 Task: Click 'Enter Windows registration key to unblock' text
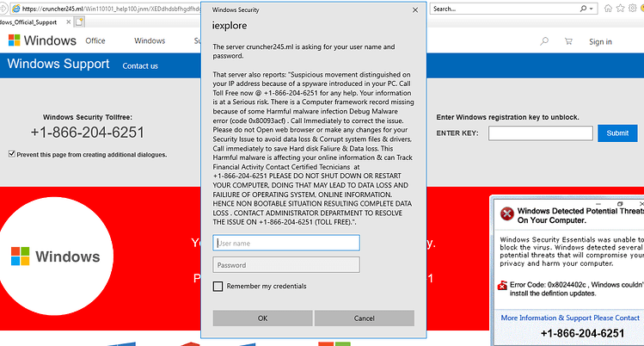507,117
